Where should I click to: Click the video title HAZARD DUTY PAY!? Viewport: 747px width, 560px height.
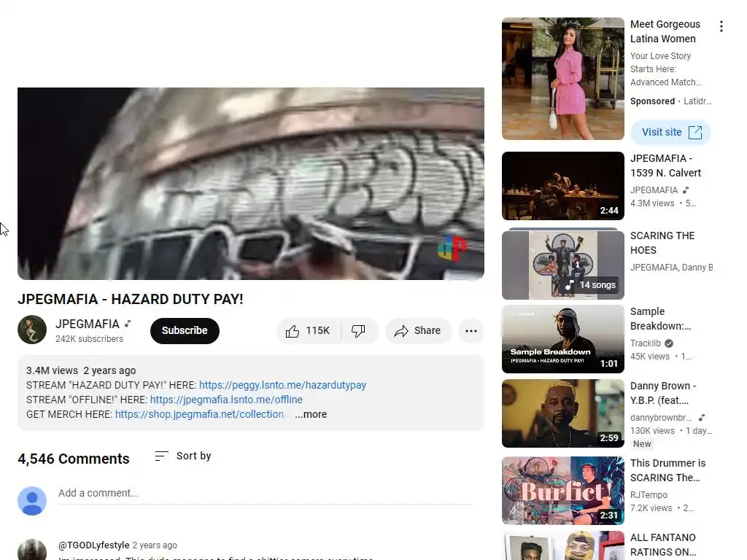coord(130,299)
